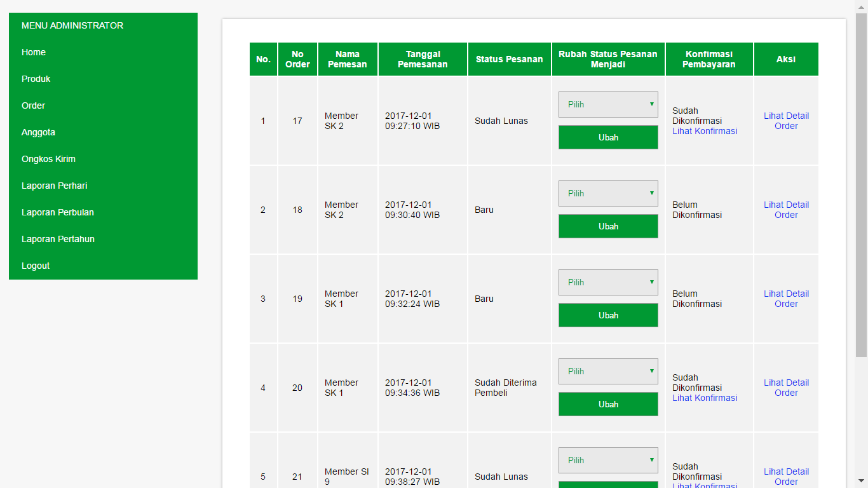View Lihat Detail Order for order 18
The width and height of the screenshot is (868, 488).
(786, 210)
